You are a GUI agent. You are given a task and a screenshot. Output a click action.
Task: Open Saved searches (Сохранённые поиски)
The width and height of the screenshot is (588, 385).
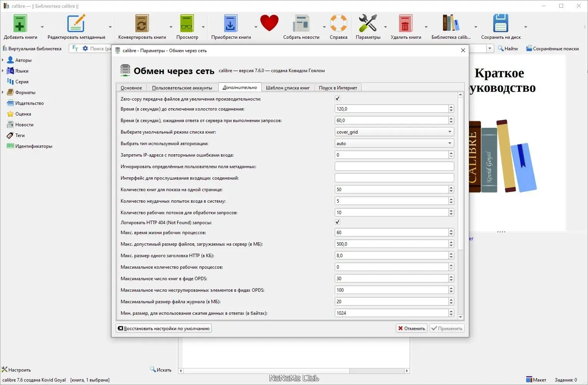tap(552, 49)
